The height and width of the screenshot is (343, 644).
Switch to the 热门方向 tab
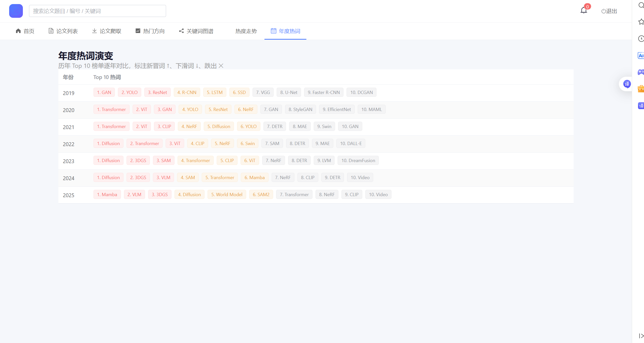[x=150, y=31]
